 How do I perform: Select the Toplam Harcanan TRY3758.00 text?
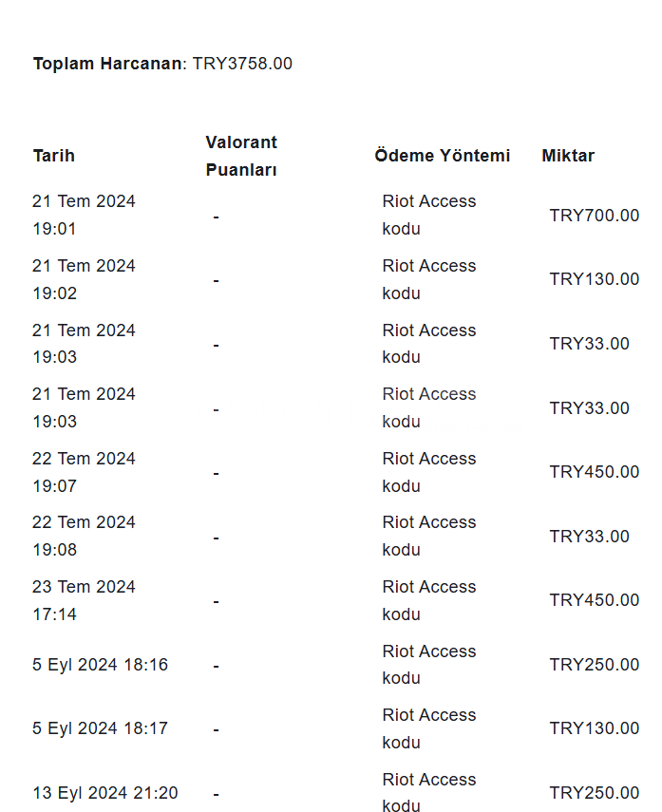point(162,64)
